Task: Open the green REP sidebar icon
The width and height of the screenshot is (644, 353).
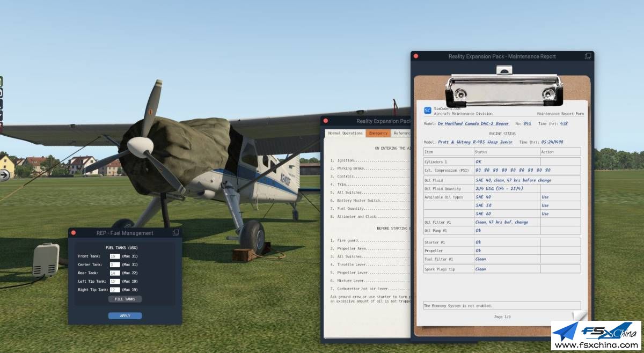Action: pyautogui.click(x=1, y=82)
